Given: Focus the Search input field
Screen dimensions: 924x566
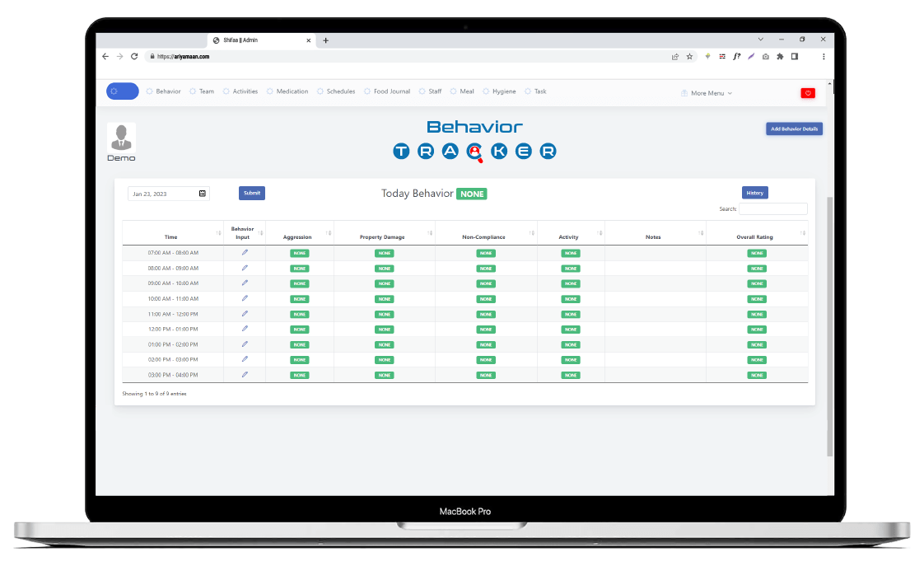Looking at the screenshot, I should [772, 209].
